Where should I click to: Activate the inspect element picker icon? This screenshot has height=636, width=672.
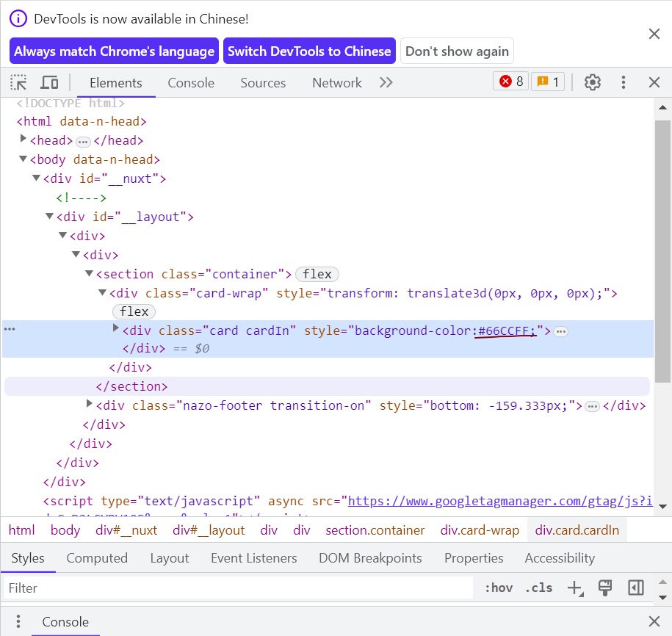pyautogui.click(x=18, y=82)
